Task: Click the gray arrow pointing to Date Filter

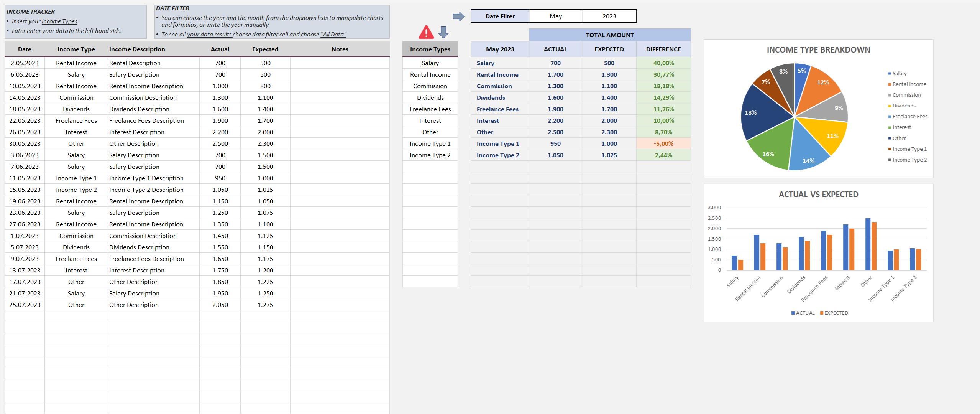Action: [457, 16]
